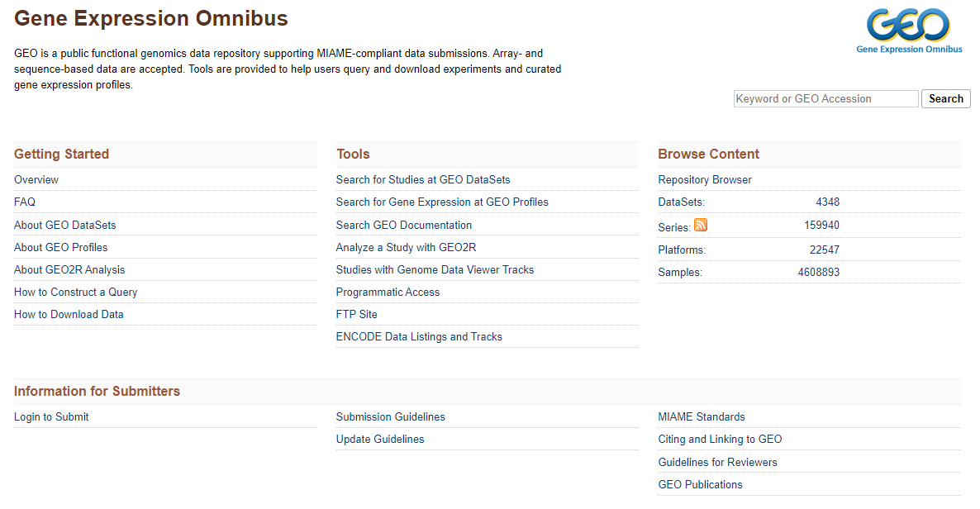Focus the Keyword or GEO Accession field

[825, 99]
